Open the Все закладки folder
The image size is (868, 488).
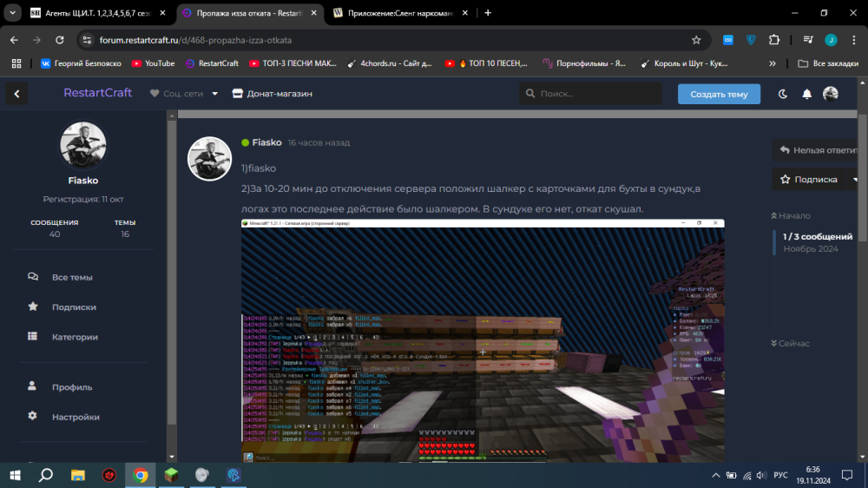coord(828,63)
